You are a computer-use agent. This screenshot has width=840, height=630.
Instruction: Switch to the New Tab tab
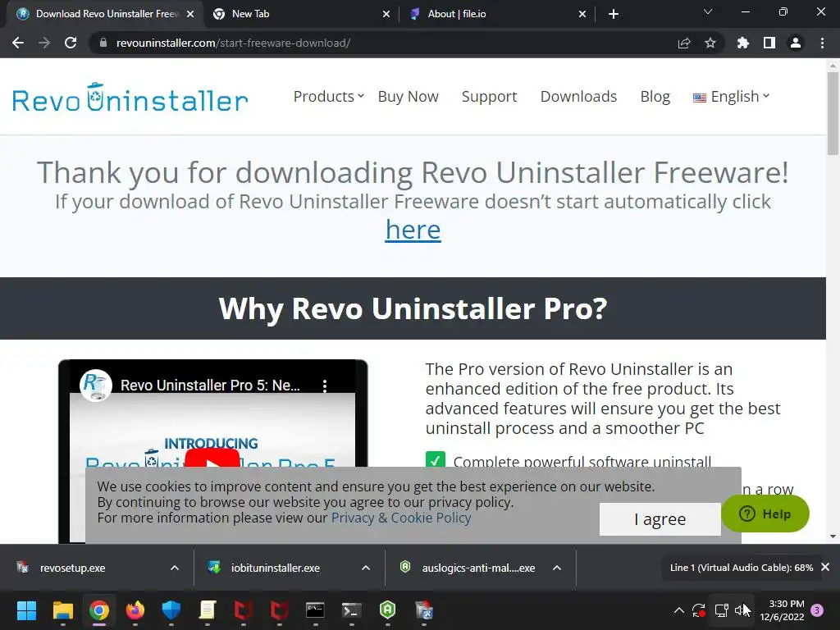301,14
